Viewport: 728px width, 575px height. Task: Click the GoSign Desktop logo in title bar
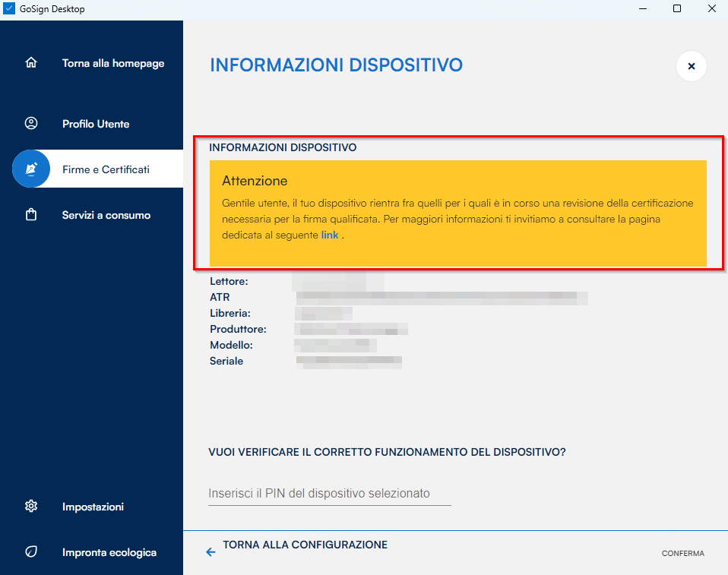click(x=9, y=9)
